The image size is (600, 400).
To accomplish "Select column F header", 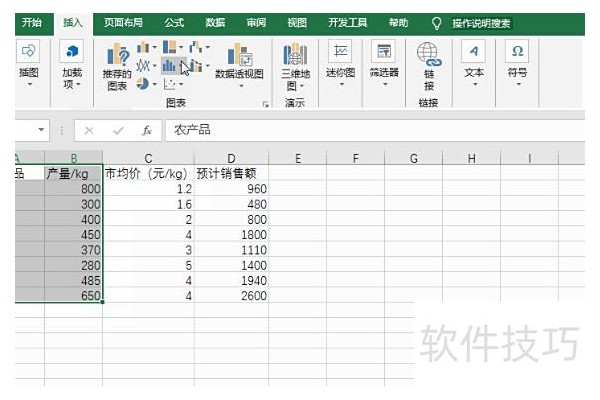I will click(355, 158).
